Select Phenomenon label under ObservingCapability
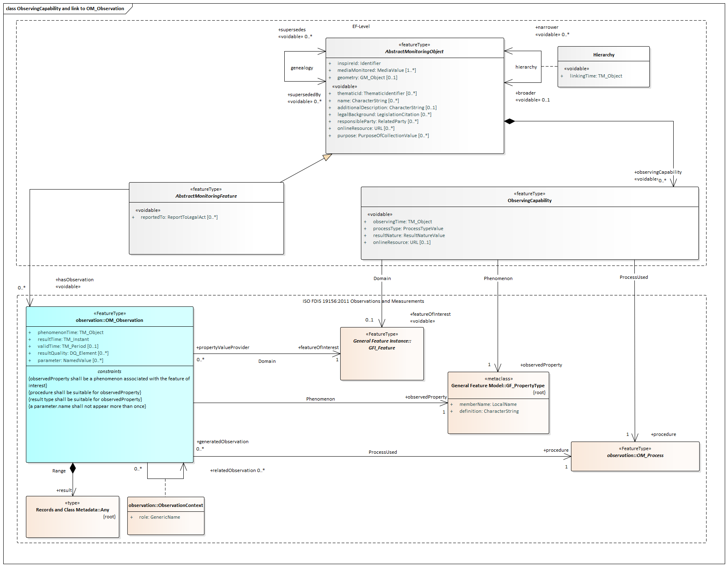Image resolution: width=728 pixels, height=567 pixels. (x=498, y=278)
